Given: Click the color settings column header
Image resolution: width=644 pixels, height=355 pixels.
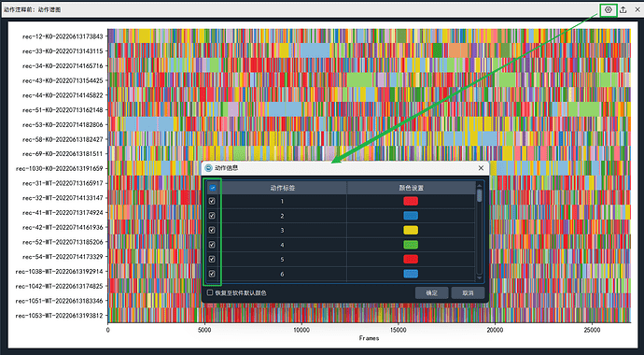Looking at the screenshot, I should click(x=411, y=188).
